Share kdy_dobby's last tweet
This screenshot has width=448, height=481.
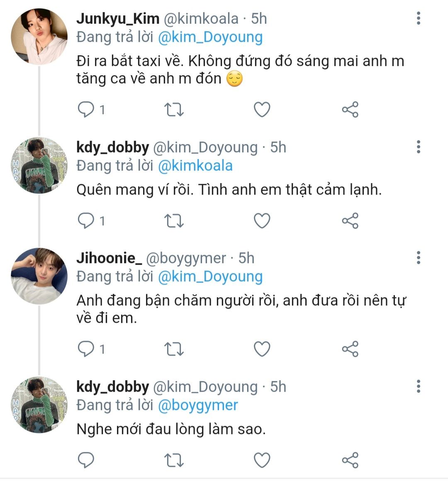click(350, 460)
